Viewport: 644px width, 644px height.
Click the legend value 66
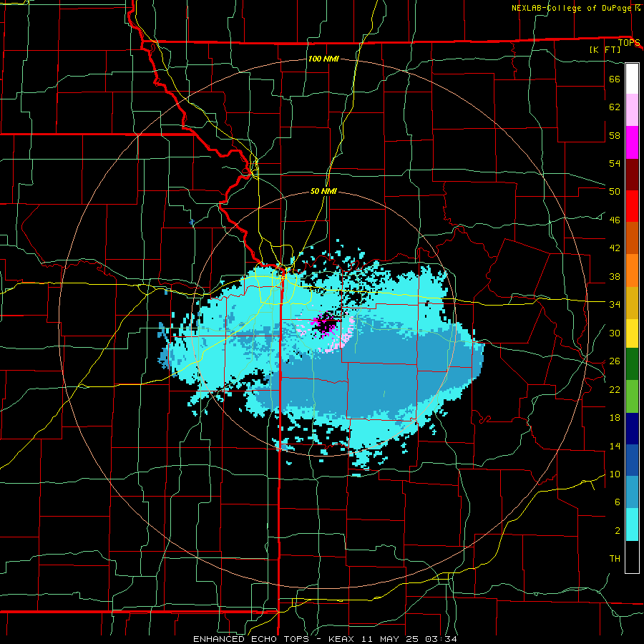coord(615,79)
